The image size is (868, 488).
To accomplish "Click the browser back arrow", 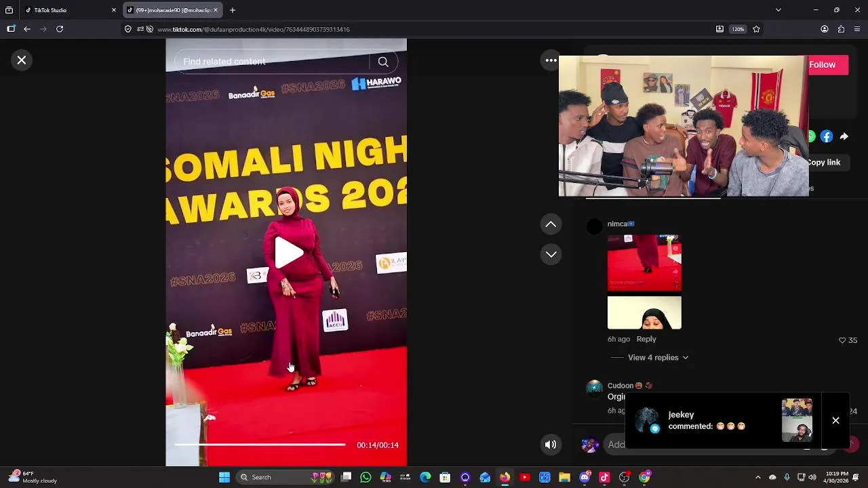I will click(x=27, y=29).
